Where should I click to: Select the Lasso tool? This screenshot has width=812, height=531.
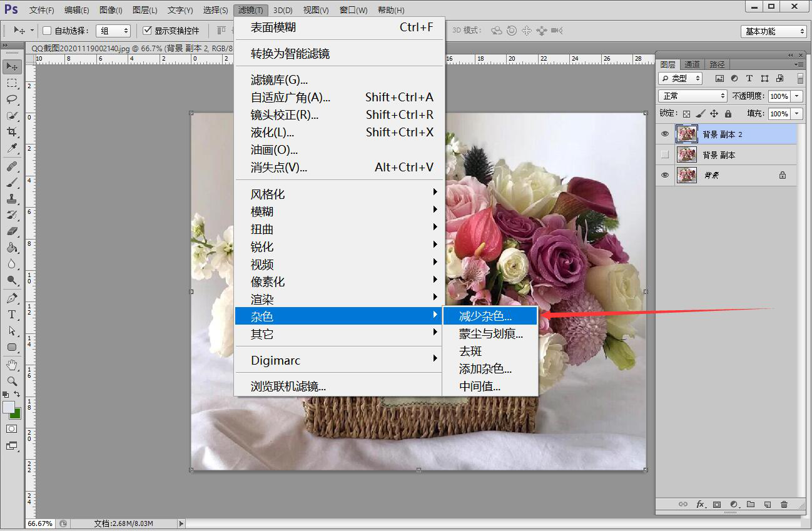click(12, 99)
